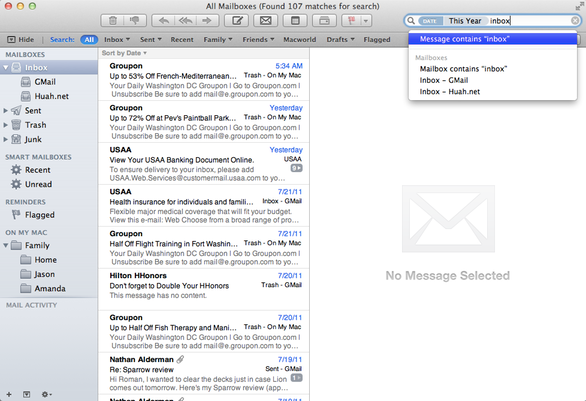Compose a new message with pencil icon

(x=237, y=21)
